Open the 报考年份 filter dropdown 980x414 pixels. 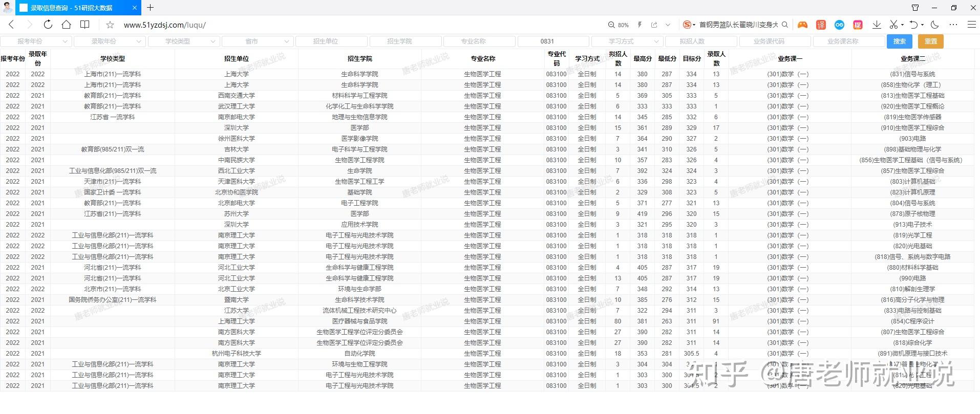click(x=36, y=41)
